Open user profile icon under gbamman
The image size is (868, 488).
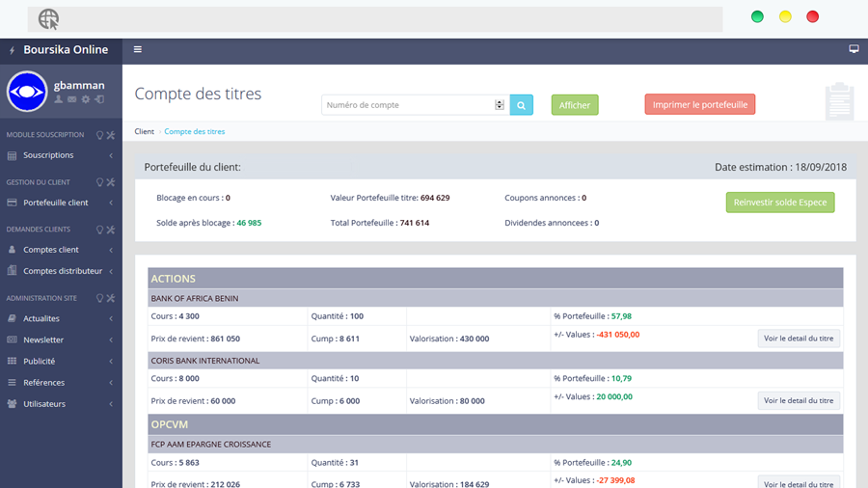(x=58, y=99)
